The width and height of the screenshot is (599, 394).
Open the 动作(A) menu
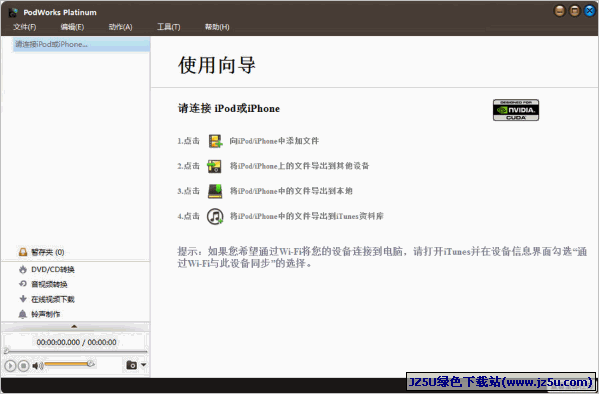click(120, 27)
